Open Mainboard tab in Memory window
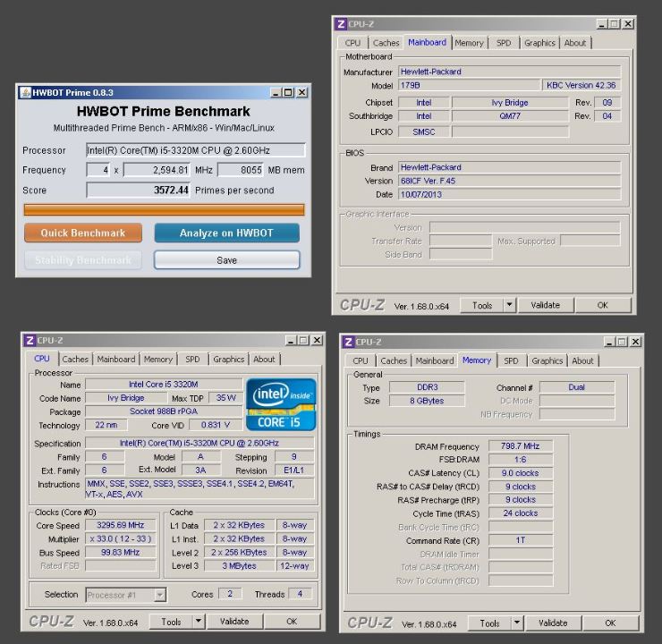662x644 pixels. tap(435, 360)
